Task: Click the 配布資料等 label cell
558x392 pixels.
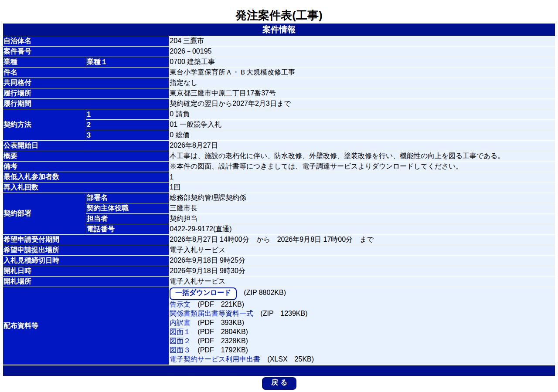Action: click(x=86, y=326)
